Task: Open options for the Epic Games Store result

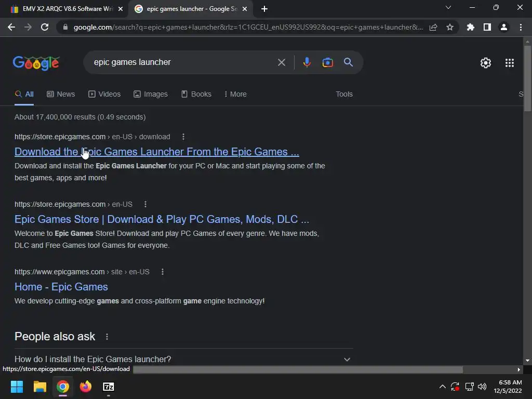Action: [145, 204]
